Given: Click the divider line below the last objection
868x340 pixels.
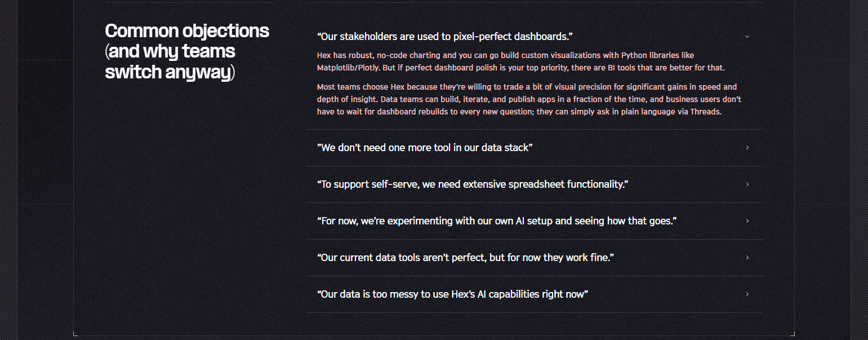Looking at the screenshot, I should click(533, 312).
